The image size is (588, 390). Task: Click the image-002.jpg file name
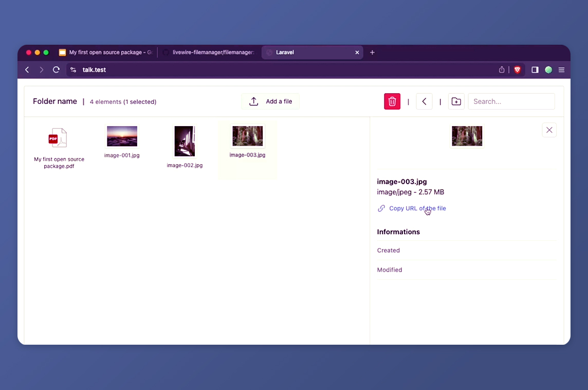click(185, 166)
